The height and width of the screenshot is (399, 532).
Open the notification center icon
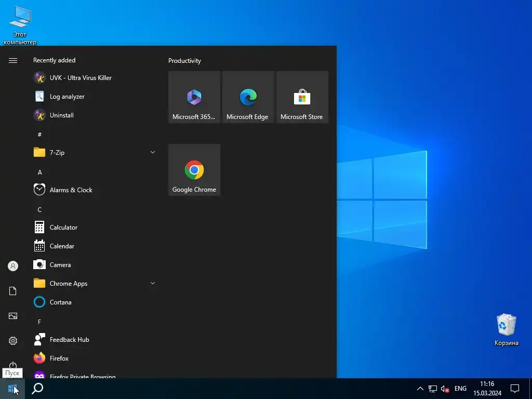pos(515,389)
